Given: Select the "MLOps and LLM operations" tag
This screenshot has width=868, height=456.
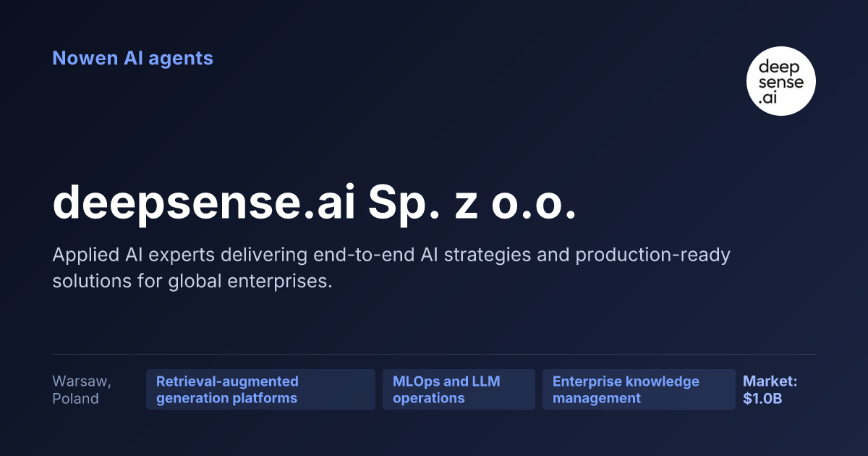Looking at the screenshot, I should [459, 389].
